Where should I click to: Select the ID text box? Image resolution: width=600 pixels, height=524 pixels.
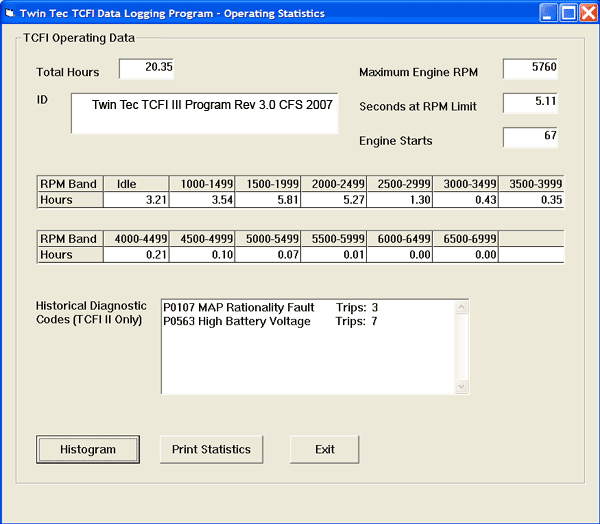point(204,113)
